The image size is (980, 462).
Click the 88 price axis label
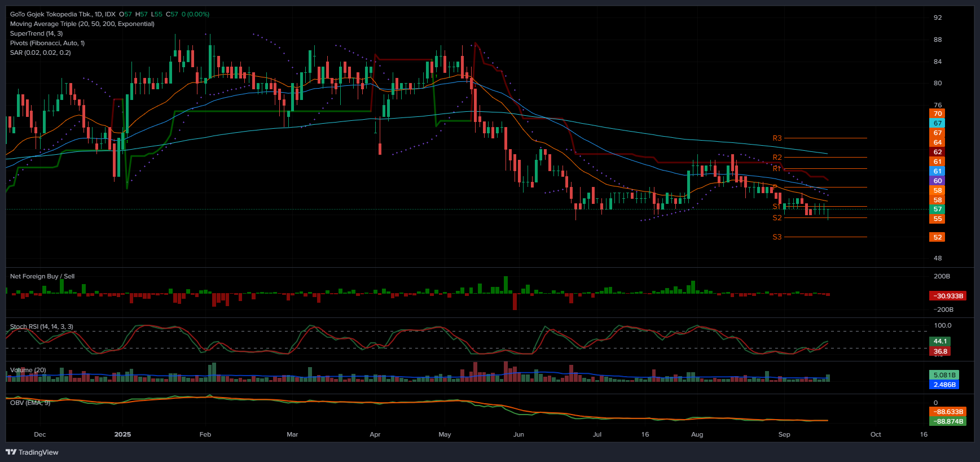[x=938, y=40]
